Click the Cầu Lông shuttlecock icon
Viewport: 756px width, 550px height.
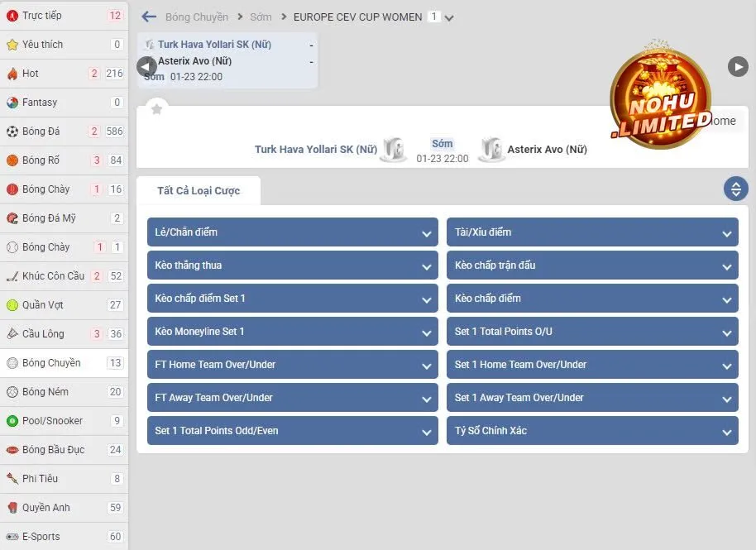12,333
